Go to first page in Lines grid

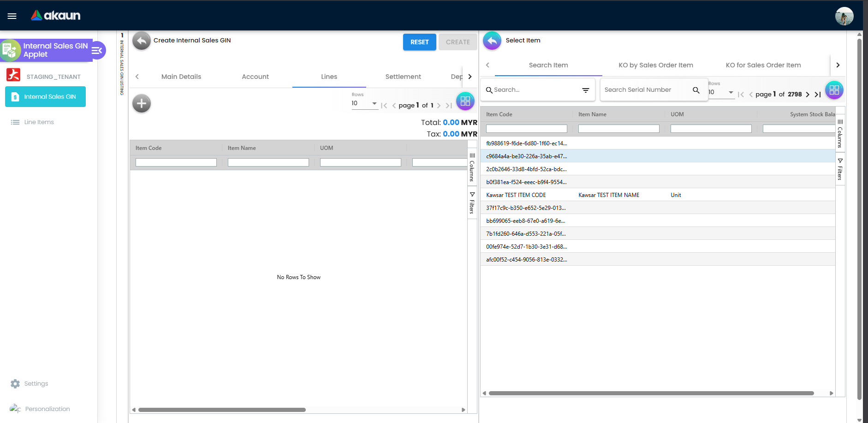[384, 106]
